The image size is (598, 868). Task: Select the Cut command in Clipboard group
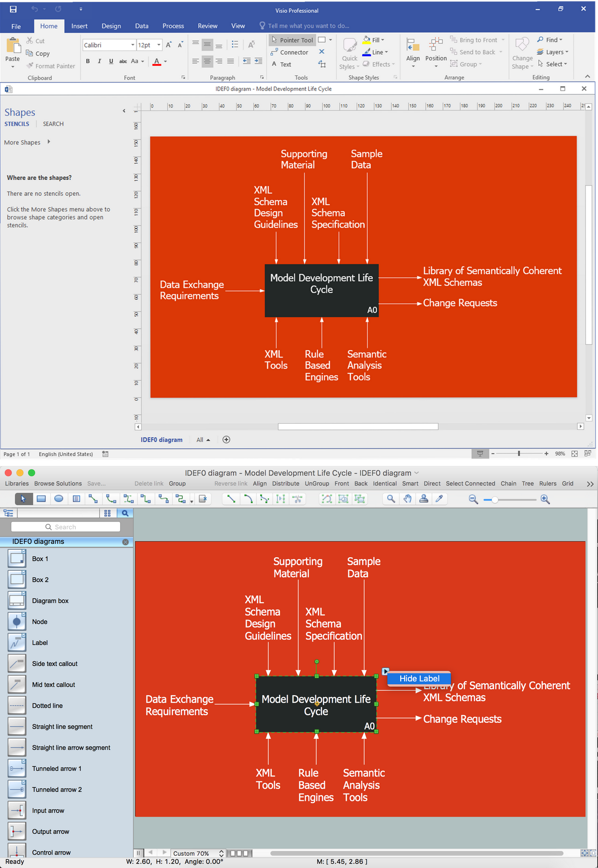pyautogui.click(x=35, y=41)
